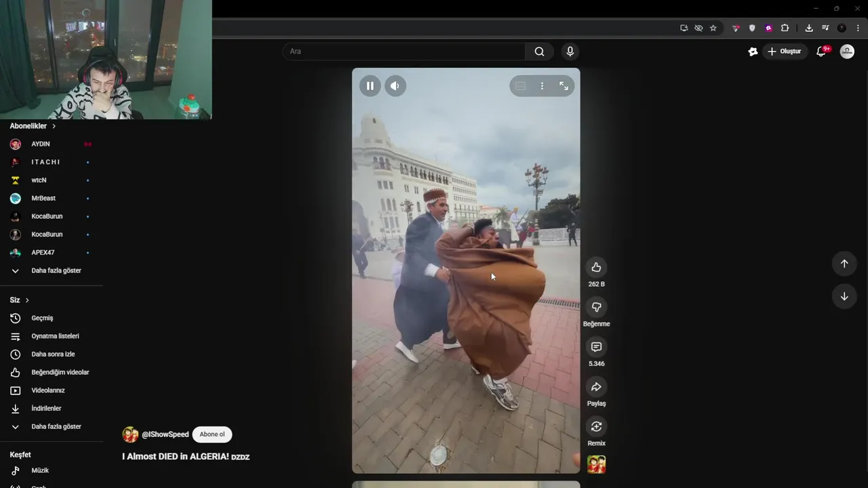This screenshot has width=868, height=488.
Task: Click the streamer webcam overlay
Action: click(106, 60)
